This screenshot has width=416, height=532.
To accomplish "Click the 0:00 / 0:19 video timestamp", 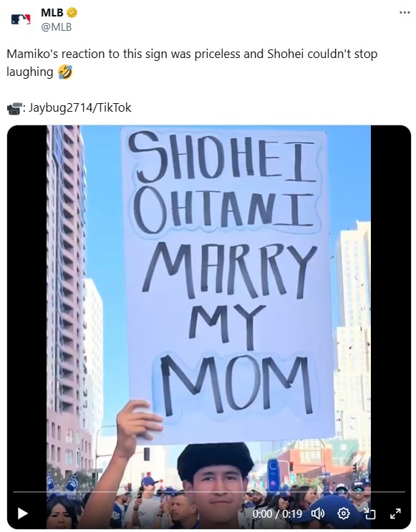I will pyautogui.click(x=277, y=513).
